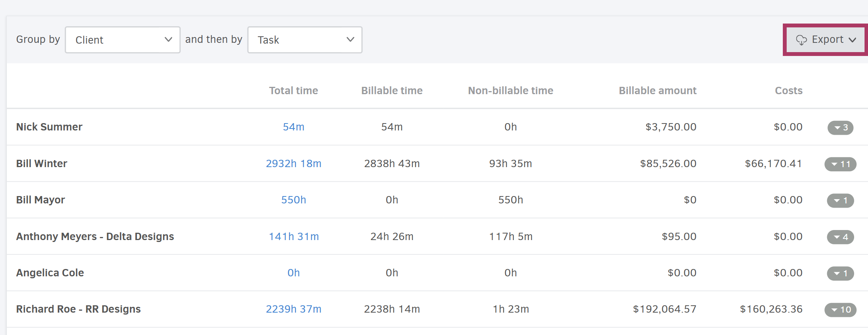Expand Angelica Cole's sub-item badge
The width and height of the screenshot is (868, 335).
click(840, 273)
